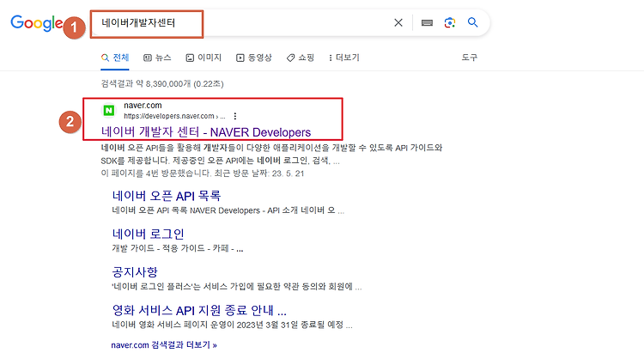Open the 도구 search tools
The height and width of the screenshot is (359, 644).
pyautogui.click(x=469, y=57)
